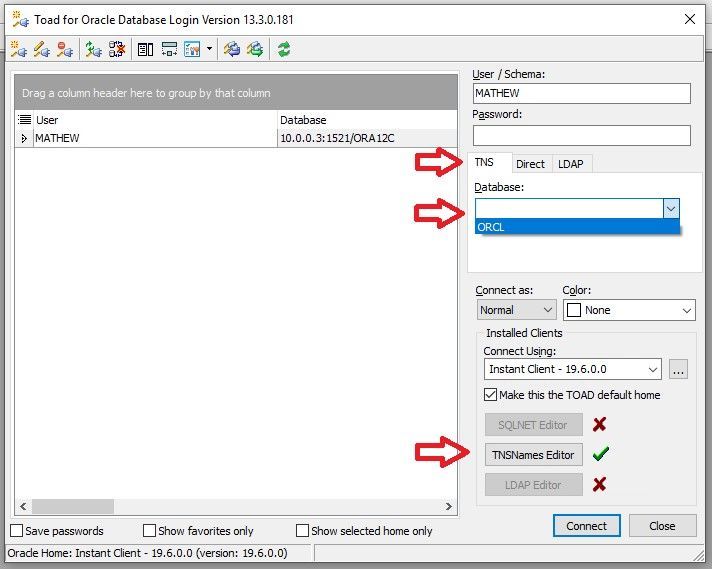The width and height of the screenshot is (712, 569).
Task: Check Show favorites only
Action: click(149, 530)
